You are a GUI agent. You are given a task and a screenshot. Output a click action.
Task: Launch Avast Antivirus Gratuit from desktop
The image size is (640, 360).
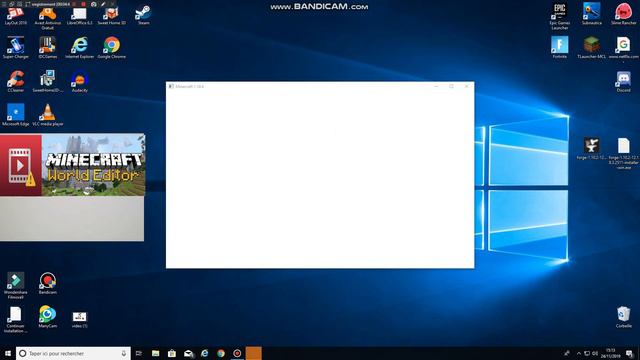click(x=47, y=18)
